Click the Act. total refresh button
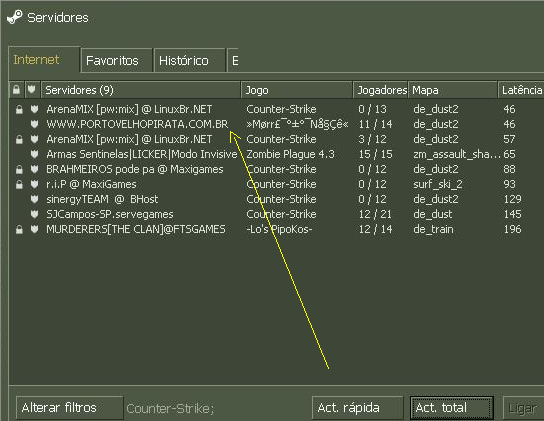The image size is (544, 421). [451, 407]
